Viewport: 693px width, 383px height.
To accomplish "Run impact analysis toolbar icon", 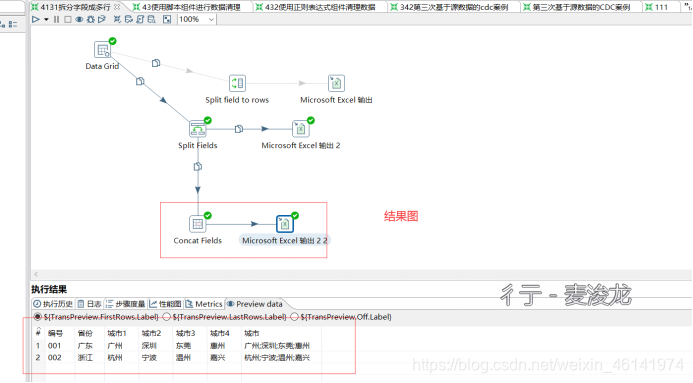I will (129, 19).
